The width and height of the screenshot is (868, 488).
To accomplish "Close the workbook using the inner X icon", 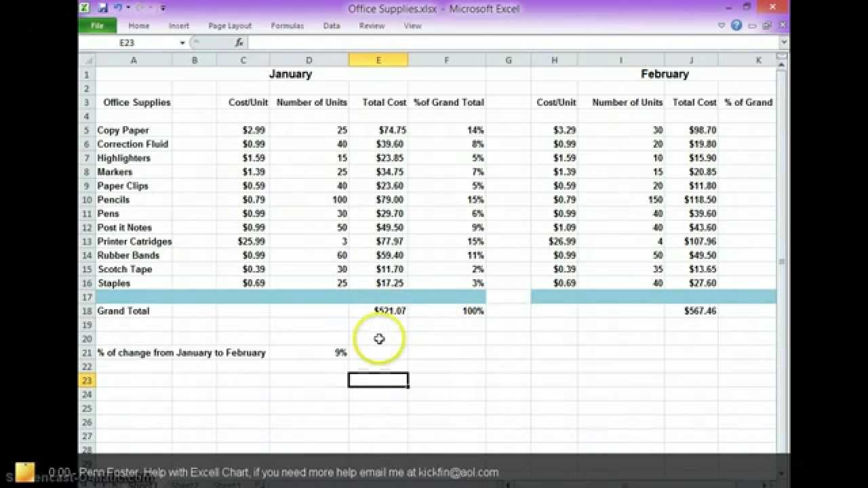I will click(x=782, y=26).
